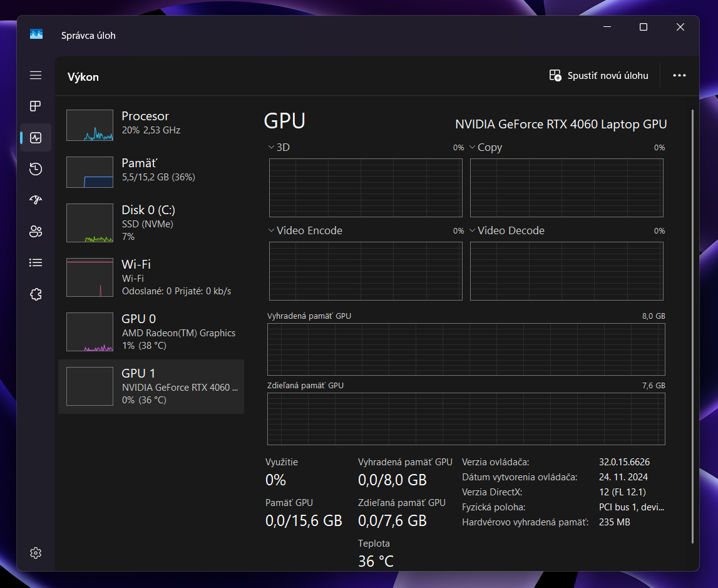Open the hamburger navigation menu
Screen dimensions: 718x588
(x=36, y=75)
